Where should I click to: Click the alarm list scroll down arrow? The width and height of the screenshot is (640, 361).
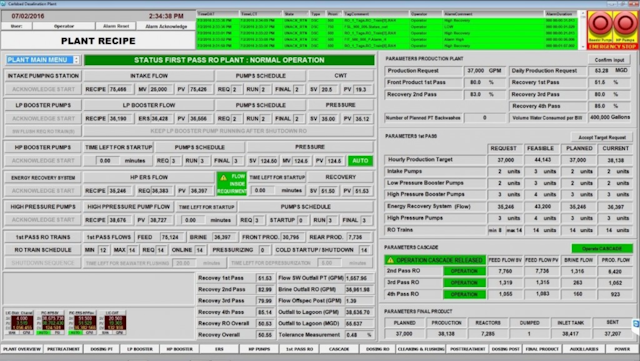(x=582, y=47)
